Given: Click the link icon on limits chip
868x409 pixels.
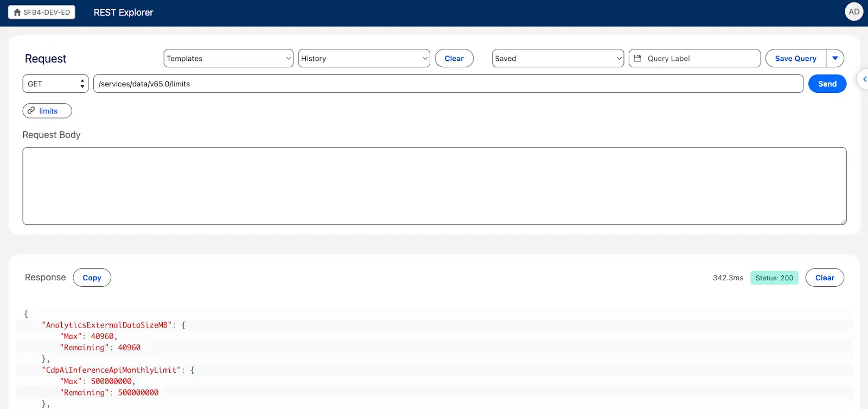Looking at the screenshot, I should pos(31,111).
